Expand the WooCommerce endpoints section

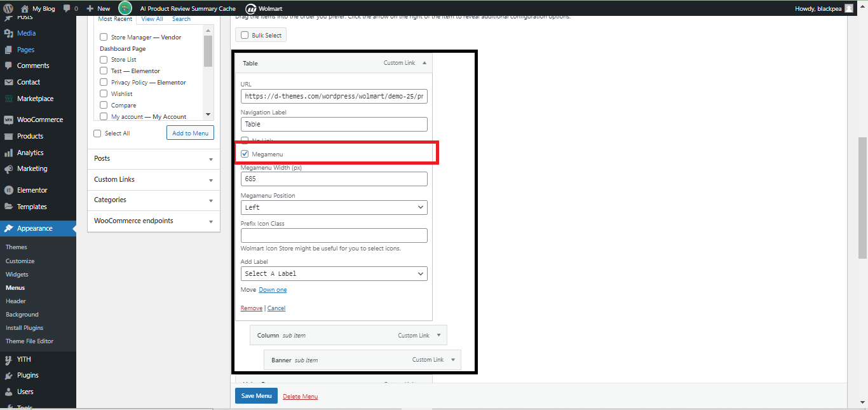tap(154, 221)
